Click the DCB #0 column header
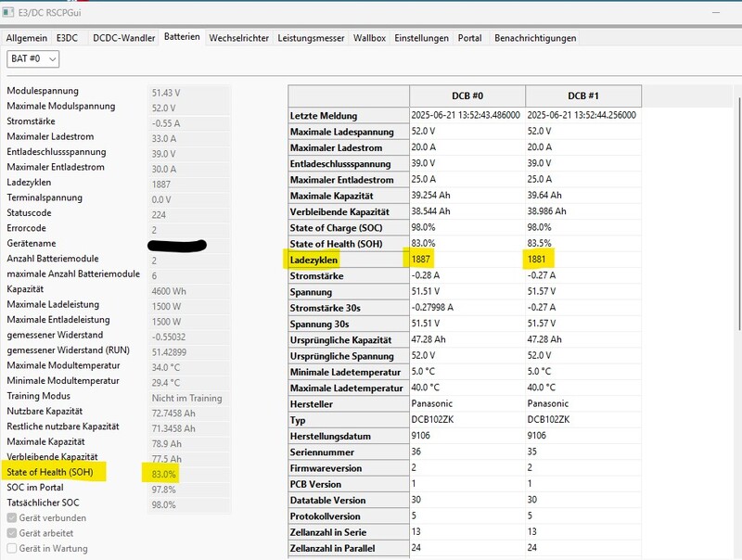This screenshot has height=560, width=742. 467,95
